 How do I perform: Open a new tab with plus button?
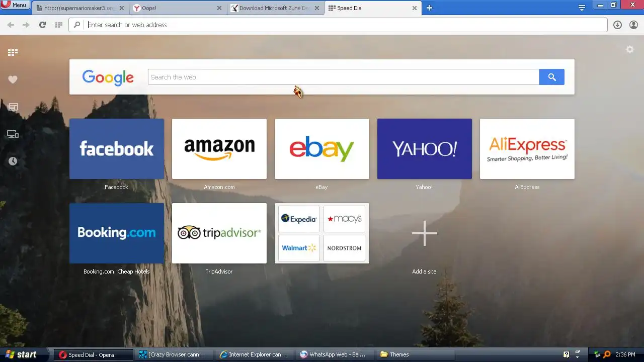(x=429, y=8)
